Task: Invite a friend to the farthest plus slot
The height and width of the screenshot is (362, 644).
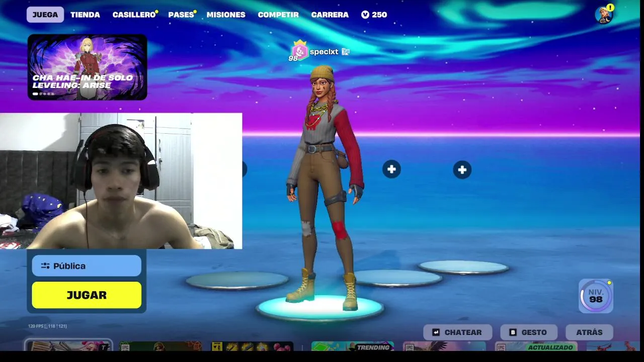Action: coord(462,169)
